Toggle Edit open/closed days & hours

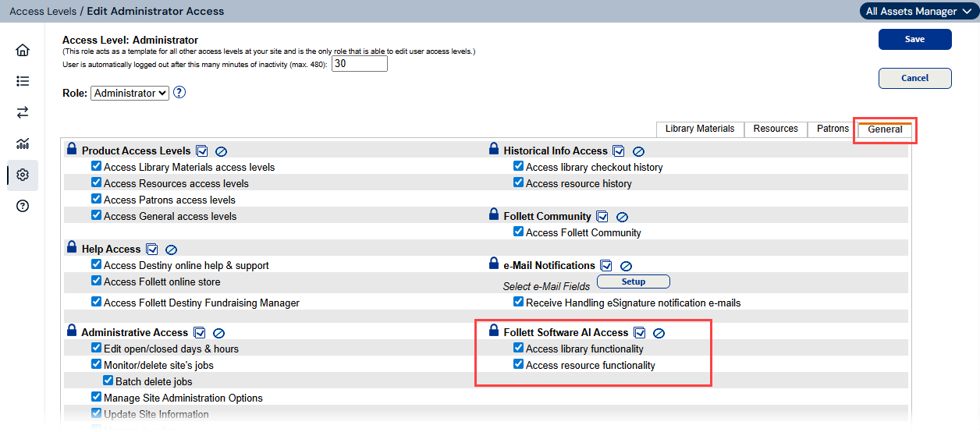tap(96, 348)
